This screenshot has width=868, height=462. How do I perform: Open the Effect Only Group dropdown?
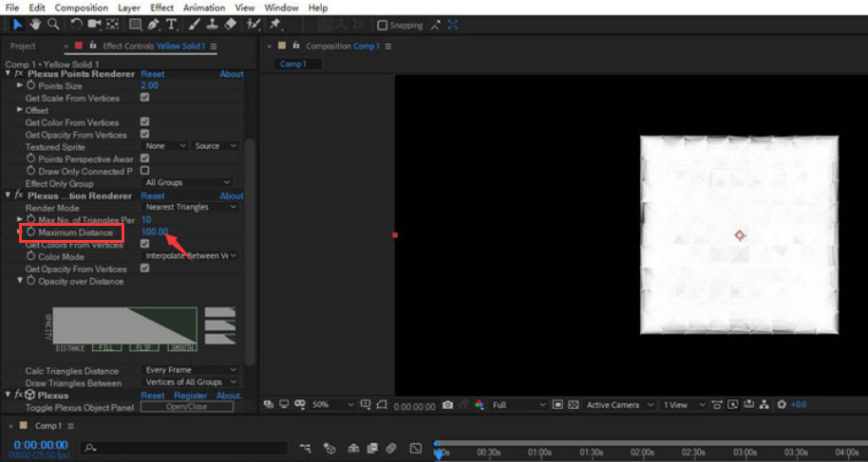point(187,183)
